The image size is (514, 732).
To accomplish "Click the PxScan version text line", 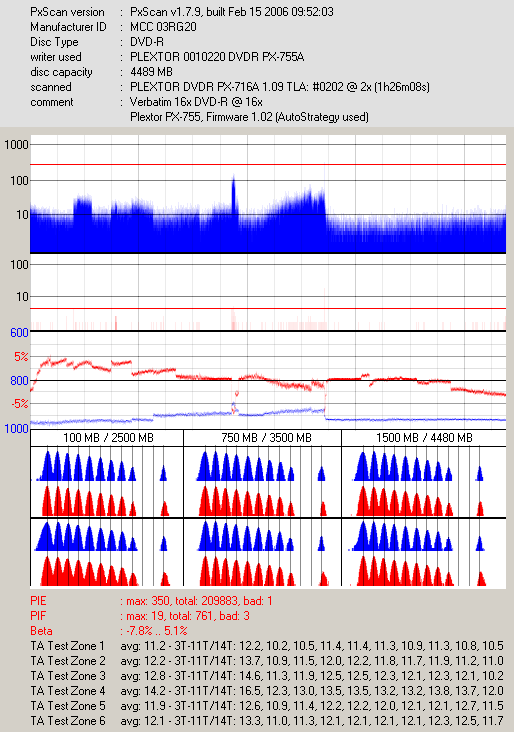I will click(x=182, y=12).
